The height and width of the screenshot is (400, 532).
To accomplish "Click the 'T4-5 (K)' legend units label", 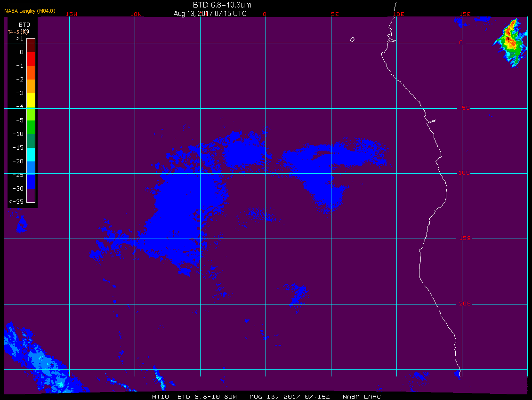I will click(x=18, y=32).
